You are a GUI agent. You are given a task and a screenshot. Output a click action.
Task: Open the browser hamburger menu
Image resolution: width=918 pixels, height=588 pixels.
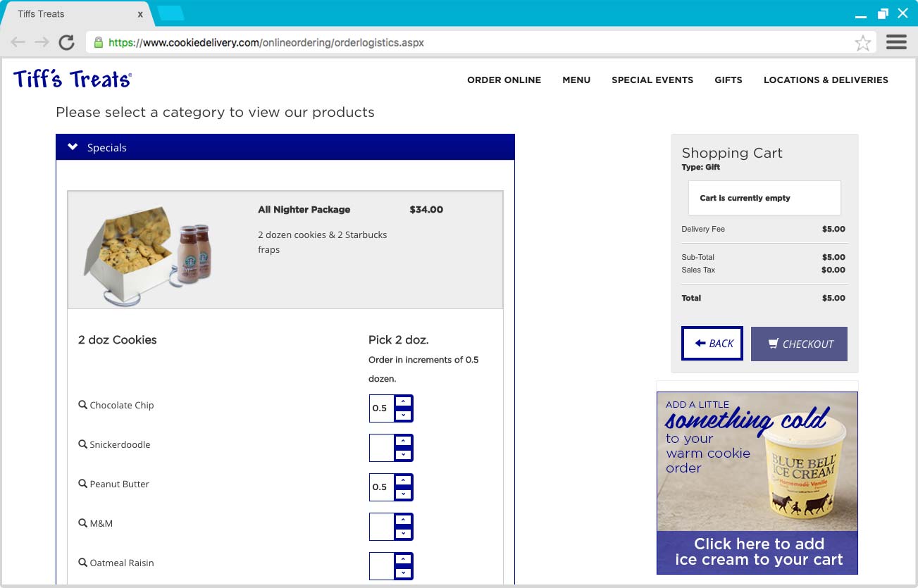point(896,42)
